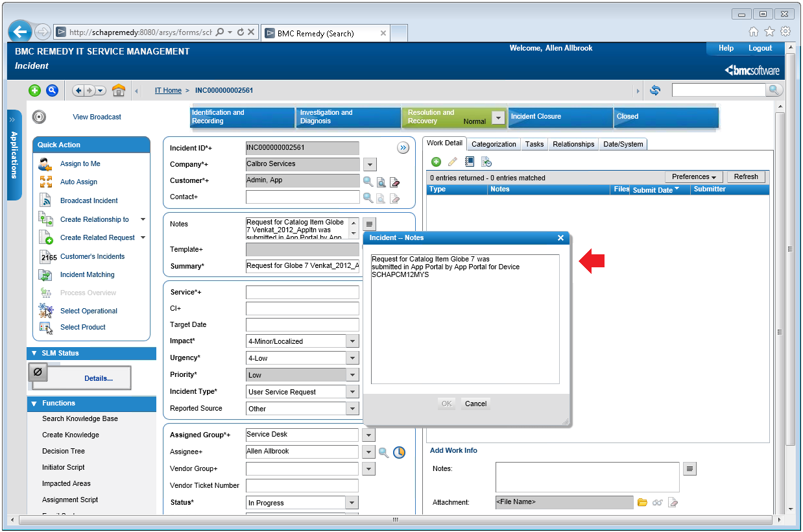This screenshot has width=803, height=532.
Task: Click the green new record icon on the toolbar
Action: (x=34, y=90)
